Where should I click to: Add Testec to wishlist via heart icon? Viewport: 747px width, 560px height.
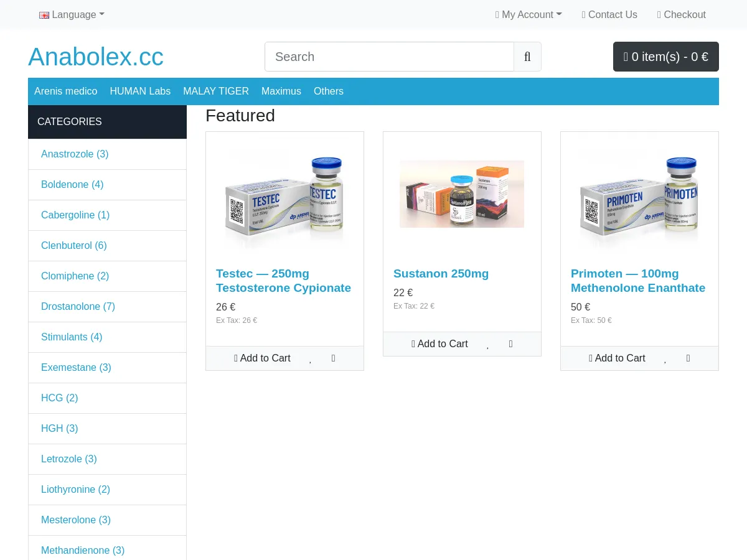coord(310,358)
